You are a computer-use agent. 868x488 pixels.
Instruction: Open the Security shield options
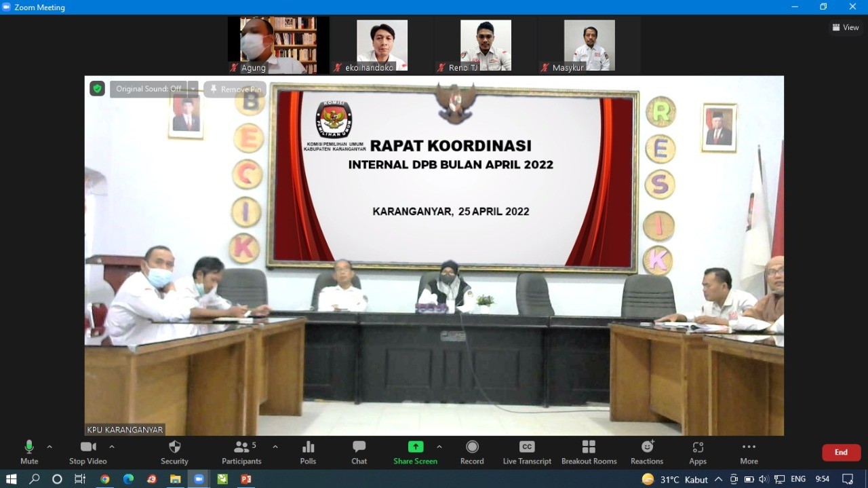[x=174, y=451]
